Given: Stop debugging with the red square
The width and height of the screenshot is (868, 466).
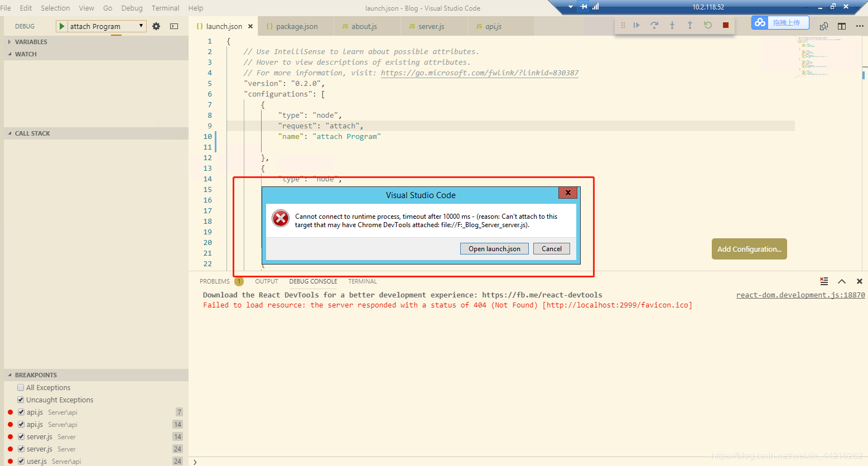Looking at the screenshot, I should tap(726, 25).
